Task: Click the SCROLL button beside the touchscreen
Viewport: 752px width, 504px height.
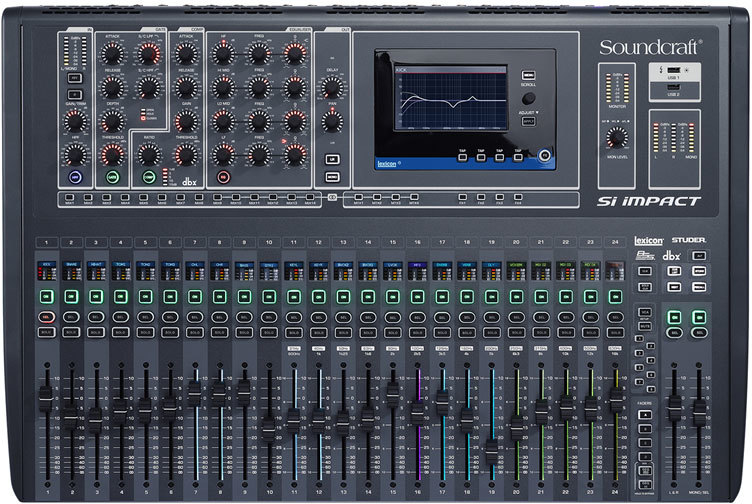Action: pyautogui.click(x=527, y=74)
